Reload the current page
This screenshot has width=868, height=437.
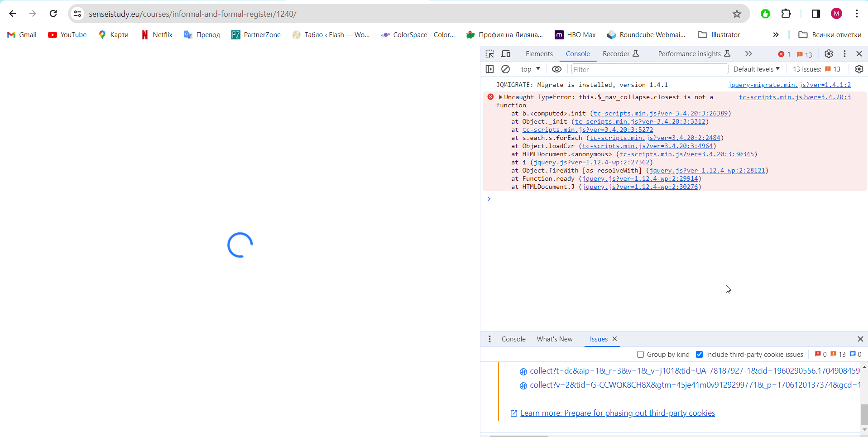53,14
